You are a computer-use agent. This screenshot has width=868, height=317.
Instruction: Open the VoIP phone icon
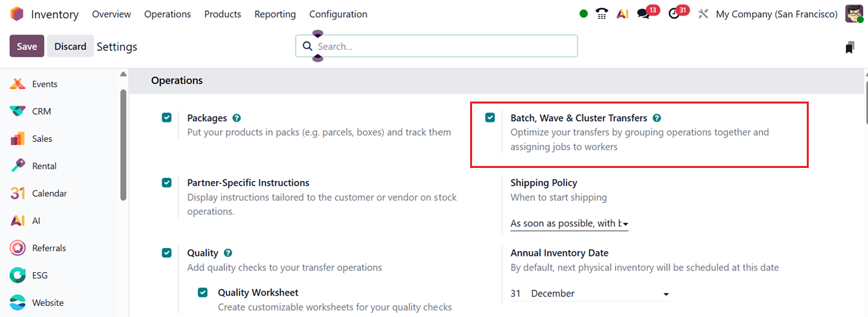602,14
